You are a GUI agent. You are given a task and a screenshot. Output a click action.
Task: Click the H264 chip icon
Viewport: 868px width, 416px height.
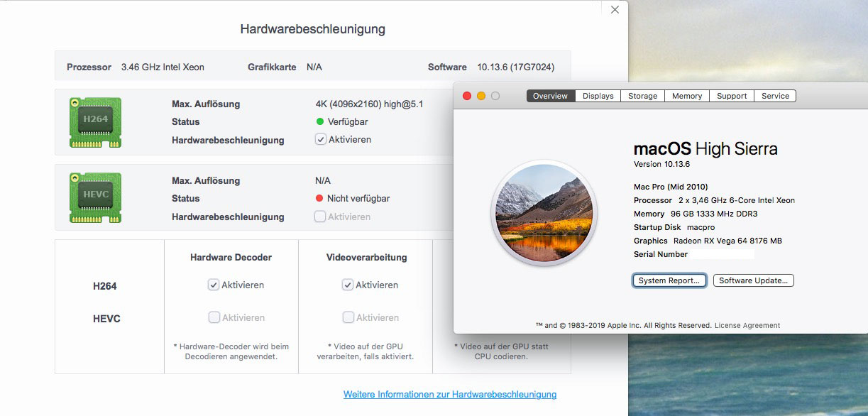[95, 122]
